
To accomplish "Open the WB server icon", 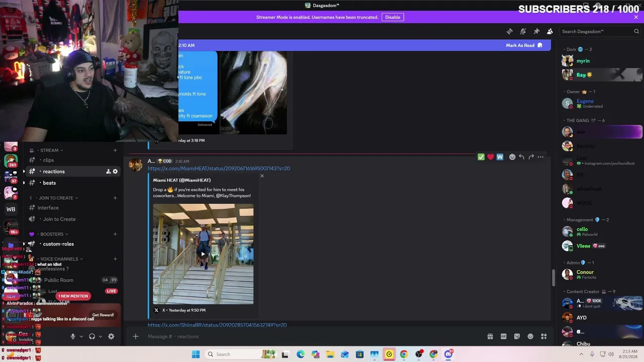I will point(11,209).
